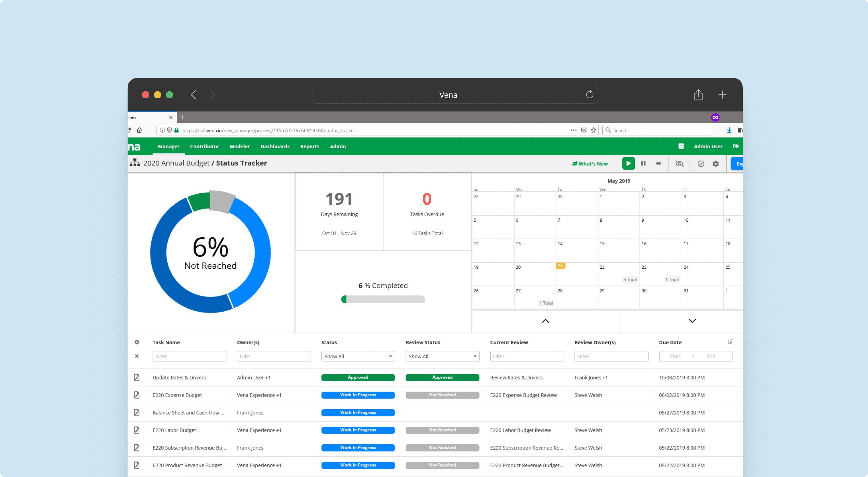Open table column settings gear icon
Viewport: 868px width, 477px height.
tap(137, 342)
